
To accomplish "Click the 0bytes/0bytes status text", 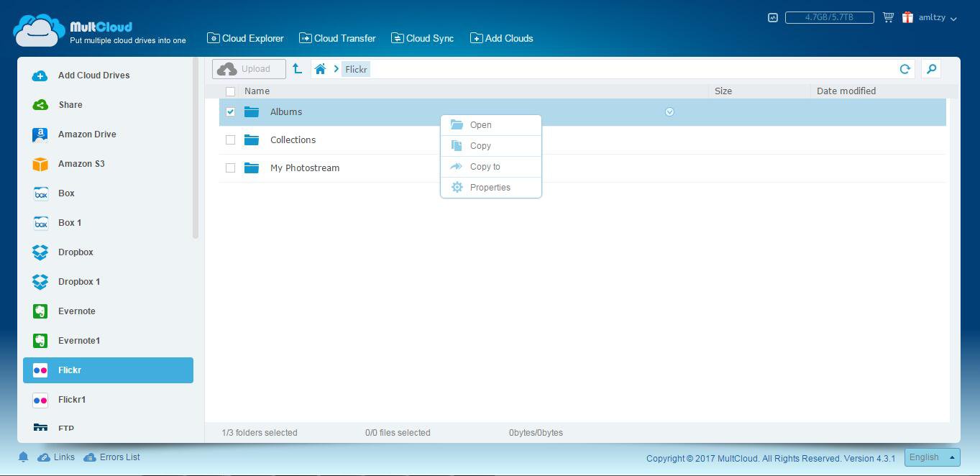I will click(536, 433).
